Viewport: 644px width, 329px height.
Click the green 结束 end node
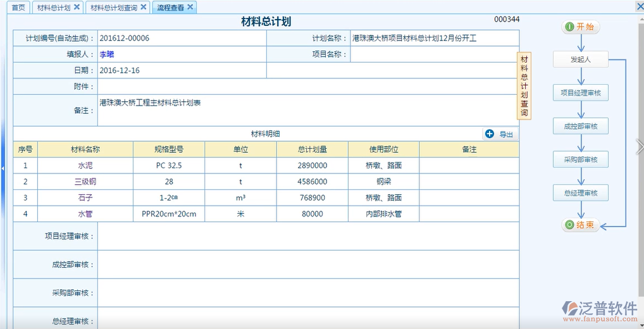580,225
